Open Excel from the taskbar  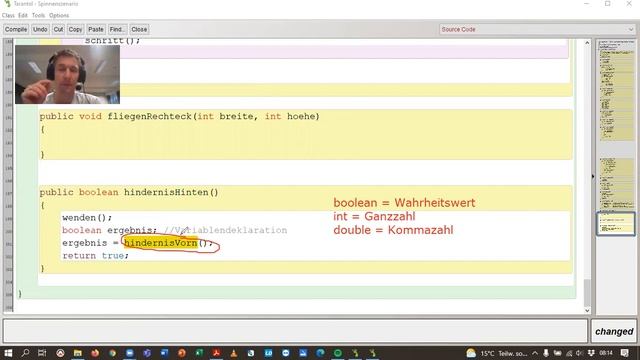[199, 353]
